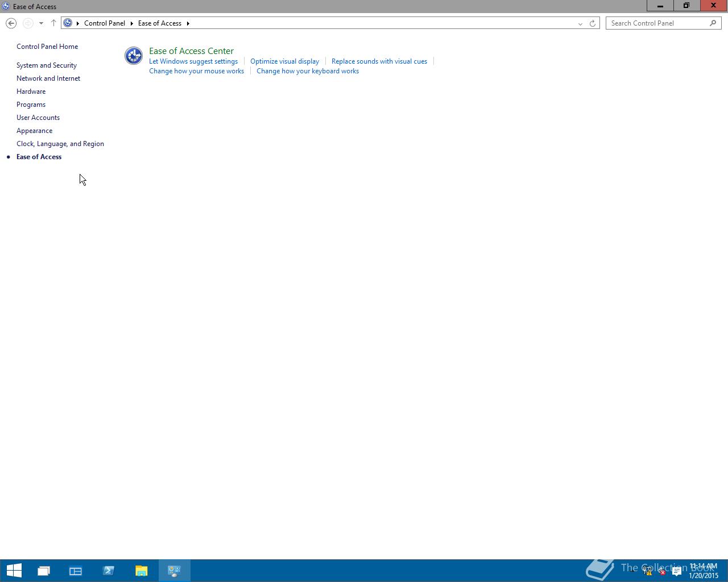The width and height of the screenshot is (728, 582).
Task: Click the search magnifier icon
Action: (x=713, y=23)
